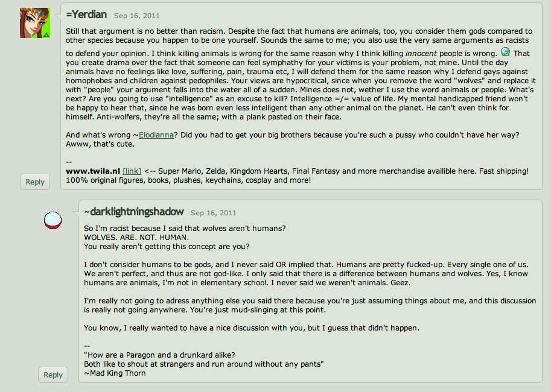This screenshot has height=392, width=551.
Task: Click darklightningshadow's Pokeball avatar icon
Action: [x=53, y=220]
